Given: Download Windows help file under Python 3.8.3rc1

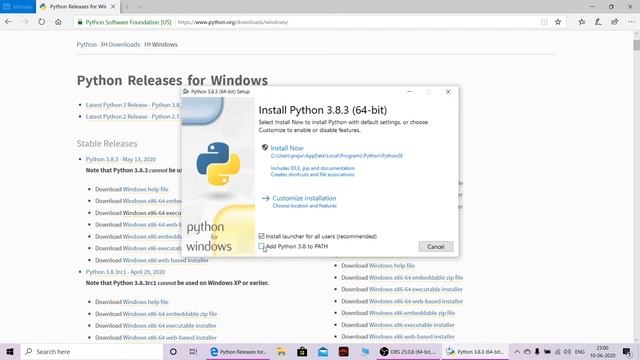Looking at the screenshot, I should coord(145,302).
